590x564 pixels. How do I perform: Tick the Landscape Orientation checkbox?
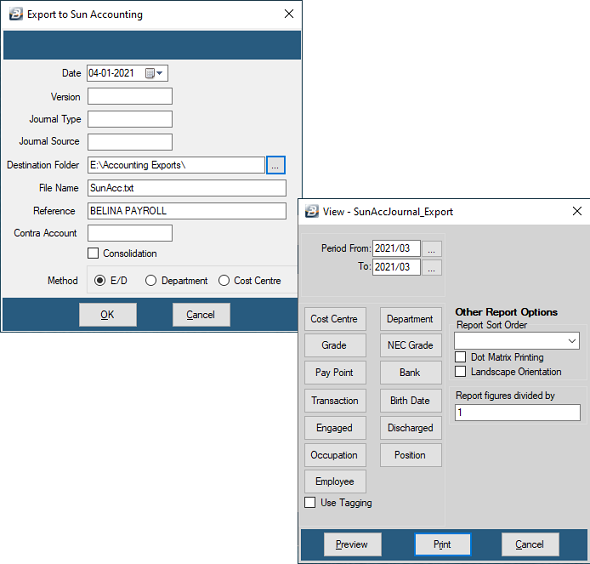tap(461, 371)
